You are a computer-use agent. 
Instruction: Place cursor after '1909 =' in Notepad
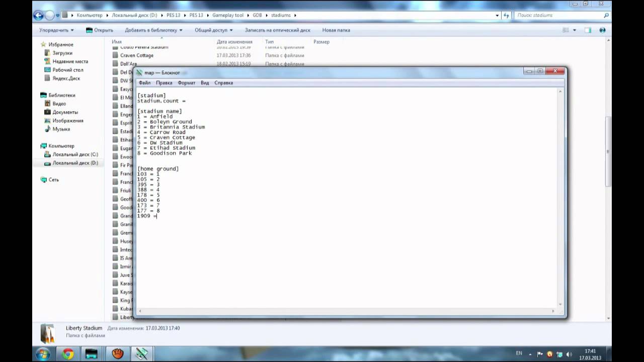157,216
